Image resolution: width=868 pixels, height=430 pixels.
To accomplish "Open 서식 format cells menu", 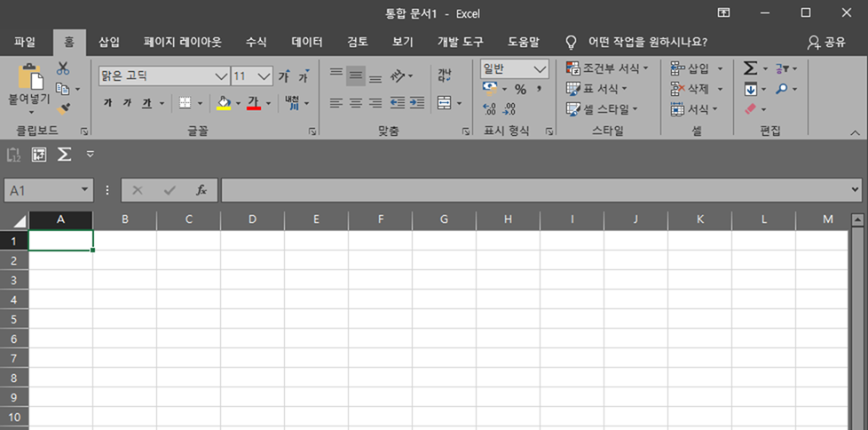I will tap(694, 109).
